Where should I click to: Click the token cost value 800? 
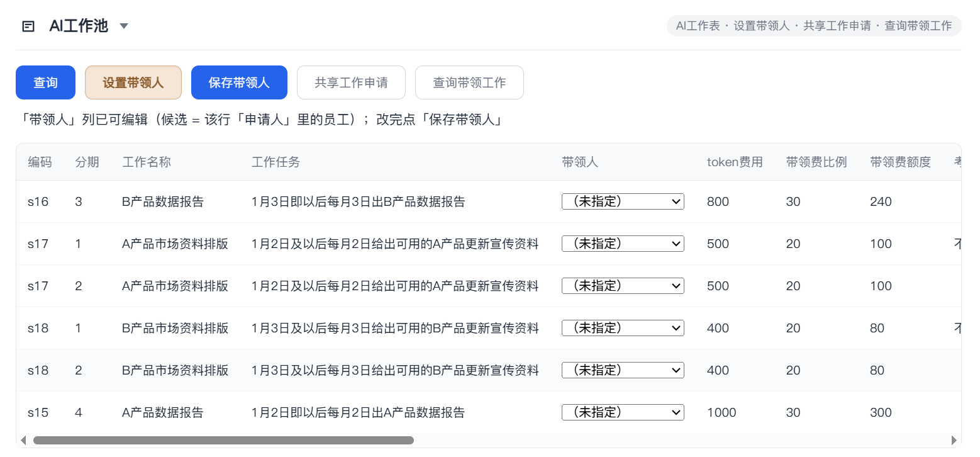[718, 201]
